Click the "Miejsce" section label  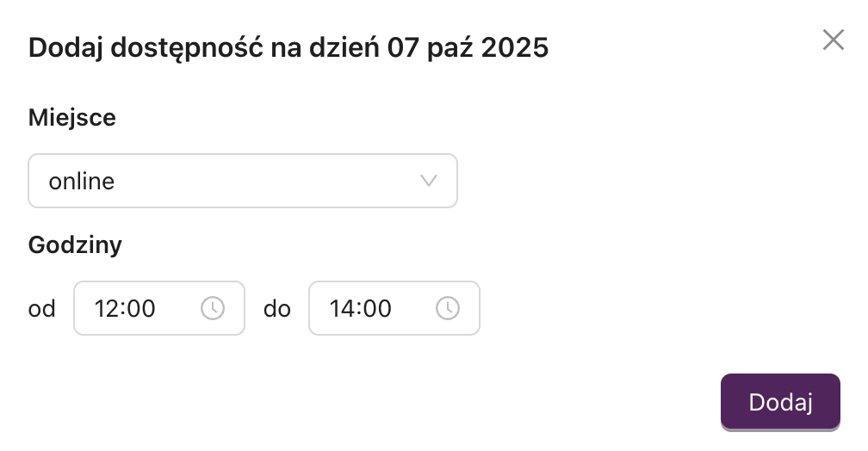pyautogui.click(x=72, y=117)
